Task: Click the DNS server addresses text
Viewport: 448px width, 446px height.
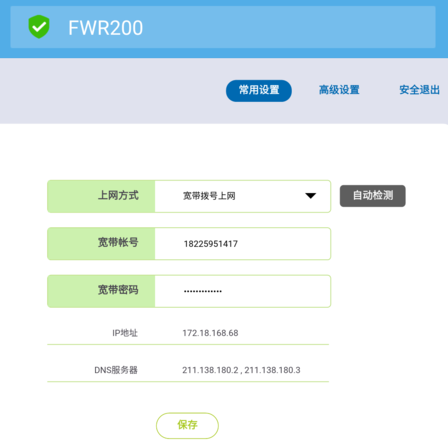Action: (x=241, y=370)
